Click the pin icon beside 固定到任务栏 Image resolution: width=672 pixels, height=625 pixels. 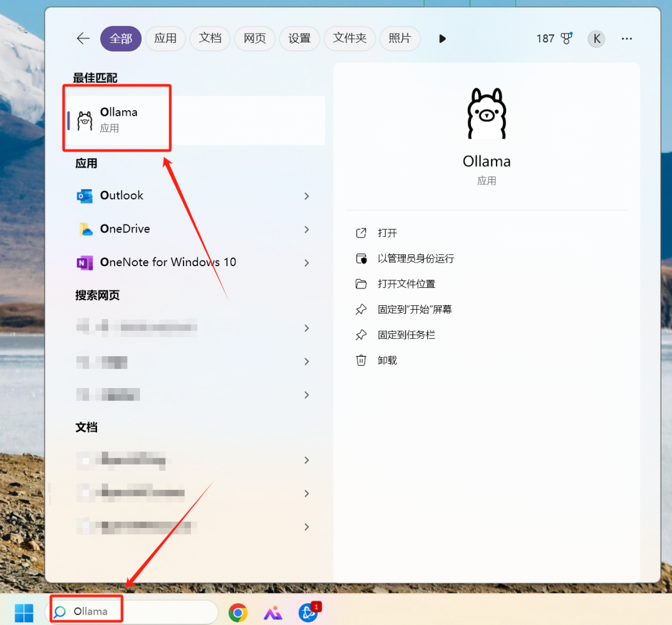[362, 335]
